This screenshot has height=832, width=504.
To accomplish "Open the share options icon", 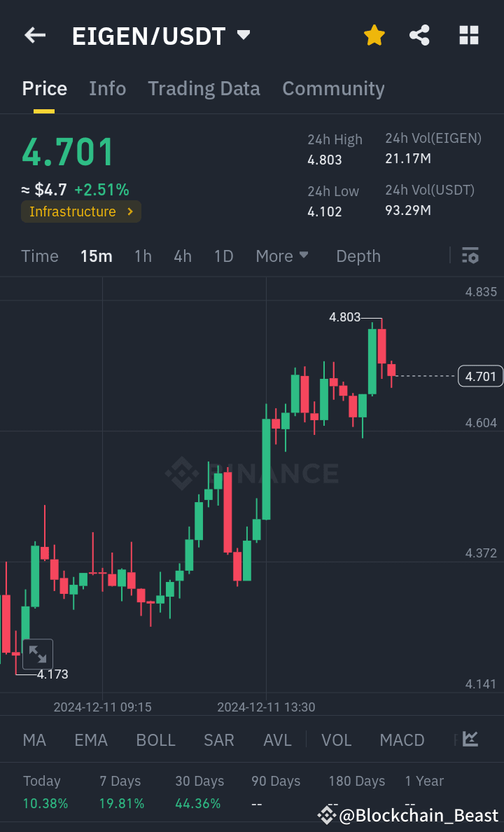I will (419, 35).
